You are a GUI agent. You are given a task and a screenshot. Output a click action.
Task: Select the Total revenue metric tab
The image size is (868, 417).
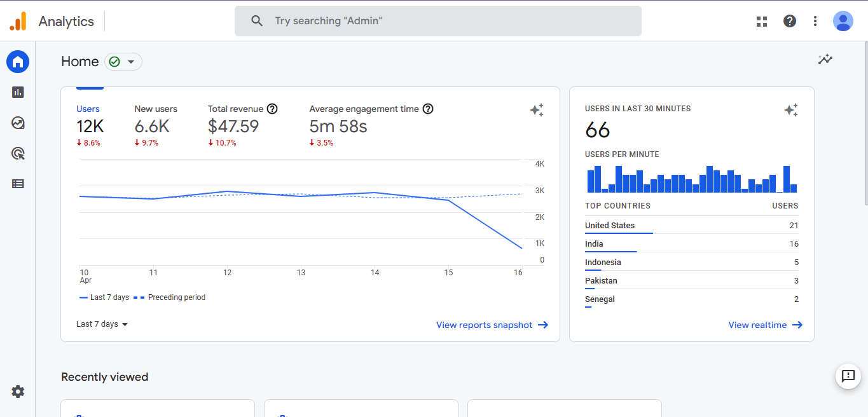coord(243,125)
